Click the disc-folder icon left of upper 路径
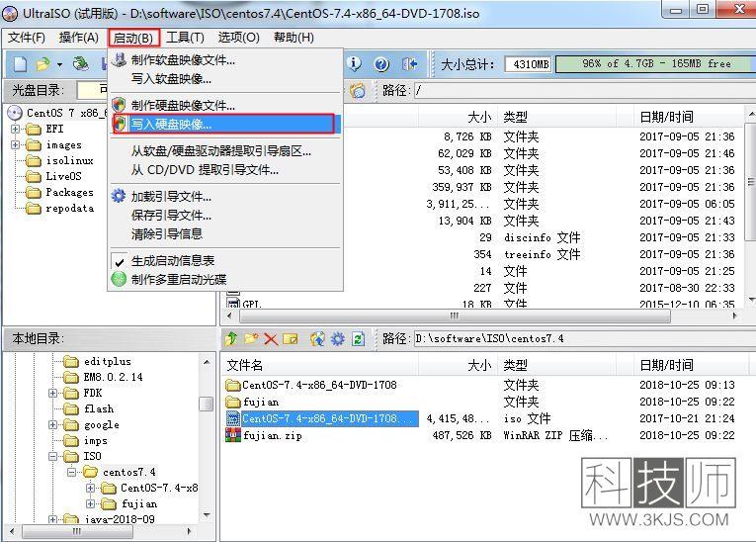 coord(358,90)
